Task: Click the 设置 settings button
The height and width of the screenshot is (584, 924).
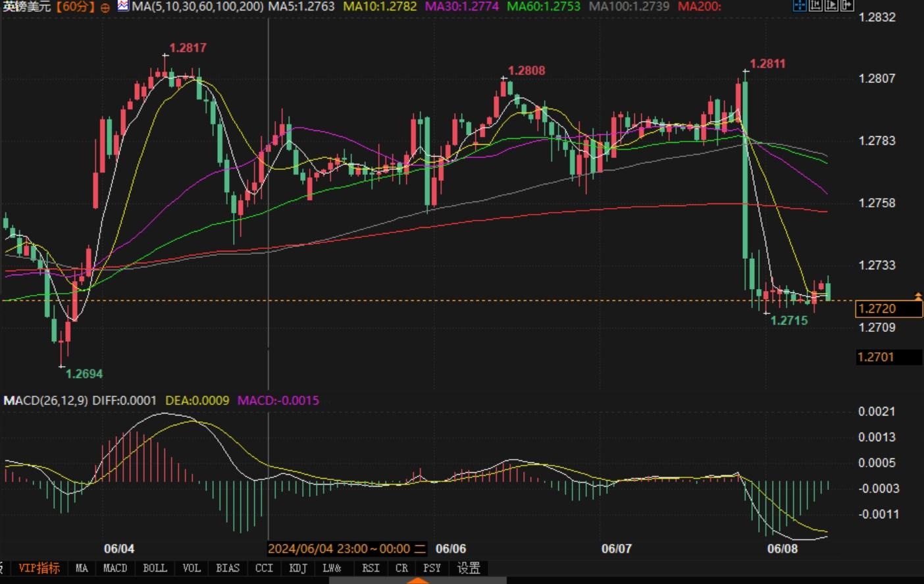Action: [469, 568]
